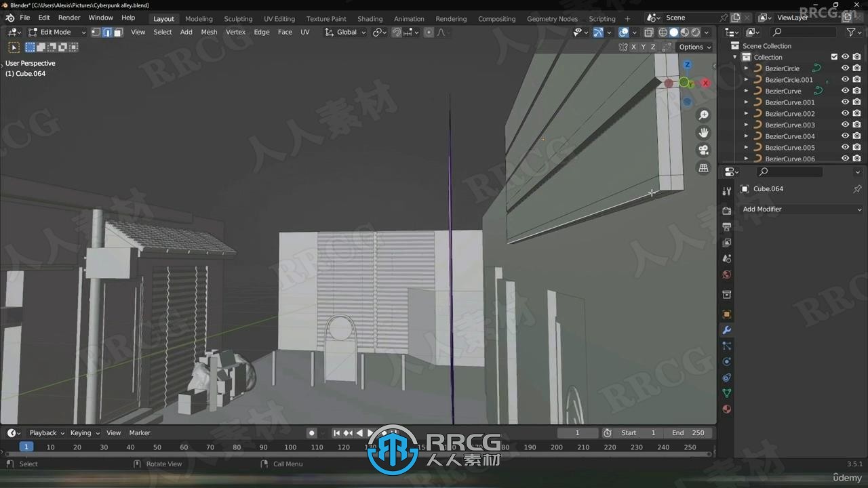Open the Tool properties tab
Image resolution: width=868 pixels, height=488 pixels.
tap(727, 191)
